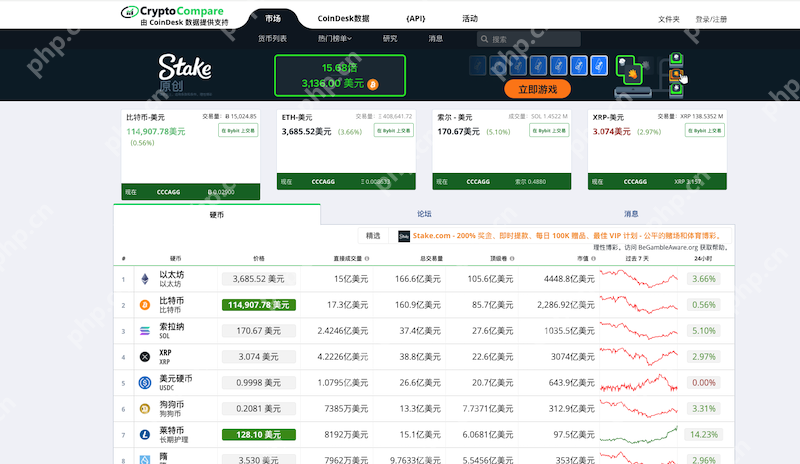800x464 pixels.
Task: Click the Ethereum coin icon
Action: coord(145,279)
